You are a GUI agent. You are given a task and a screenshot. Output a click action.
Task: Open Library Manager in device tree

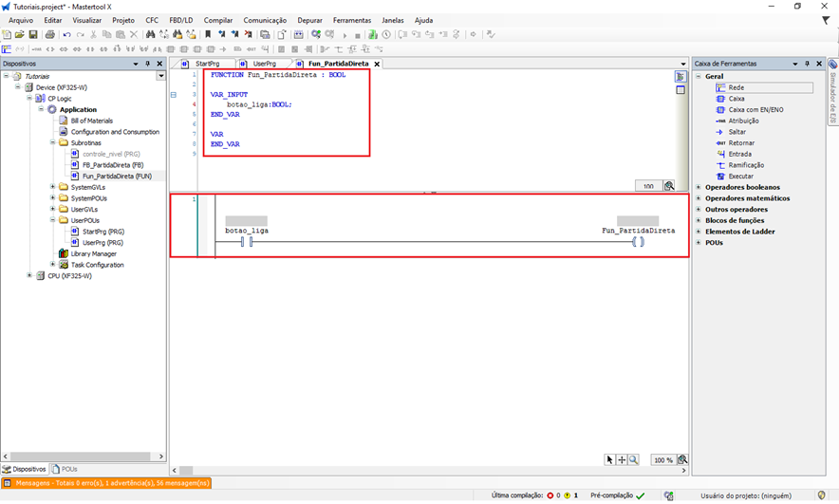tap(93, 253)
